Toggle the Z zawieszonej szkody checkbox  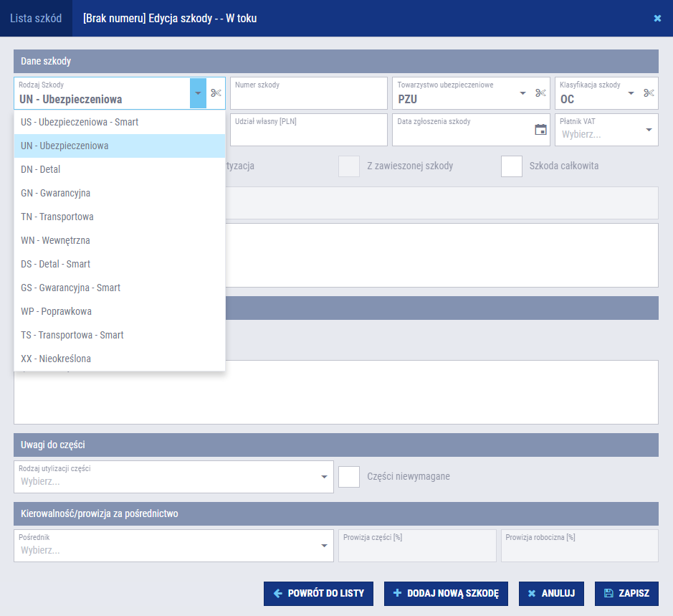click(x=349, y=166)
